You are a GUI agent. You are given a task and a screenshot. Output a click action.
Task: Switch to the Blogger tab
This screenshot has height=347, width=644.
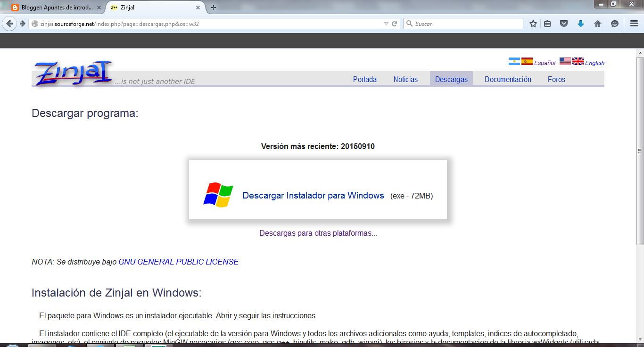57,8
